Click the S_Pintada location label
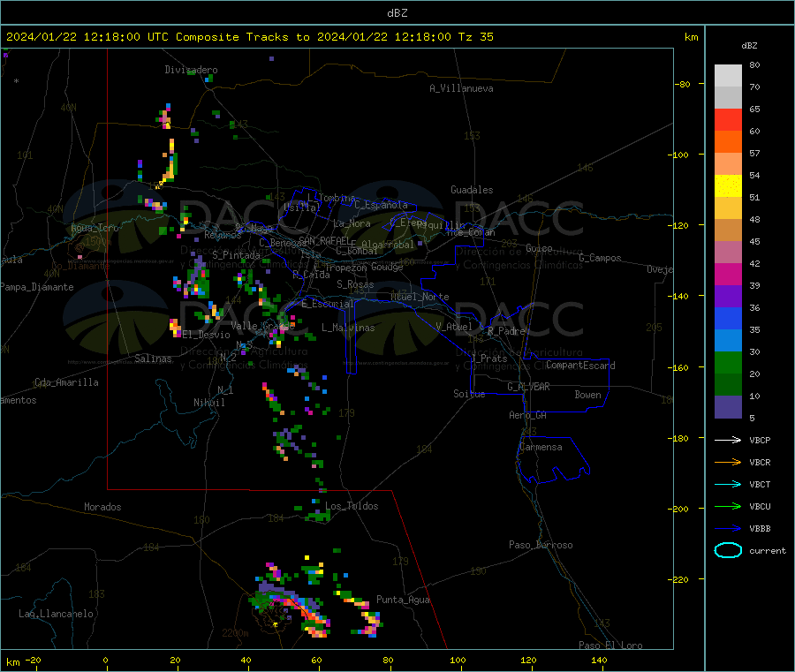Image resolution: width=795 pixels, height=672 pixels. 236,255
